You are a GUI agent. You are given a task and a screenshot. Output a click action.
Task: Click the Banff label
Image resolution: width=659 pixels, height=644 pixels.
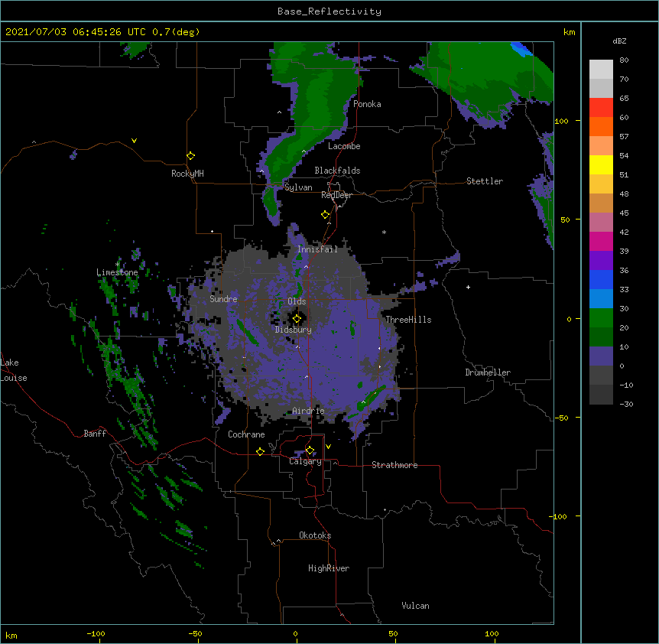pos(95,434)
